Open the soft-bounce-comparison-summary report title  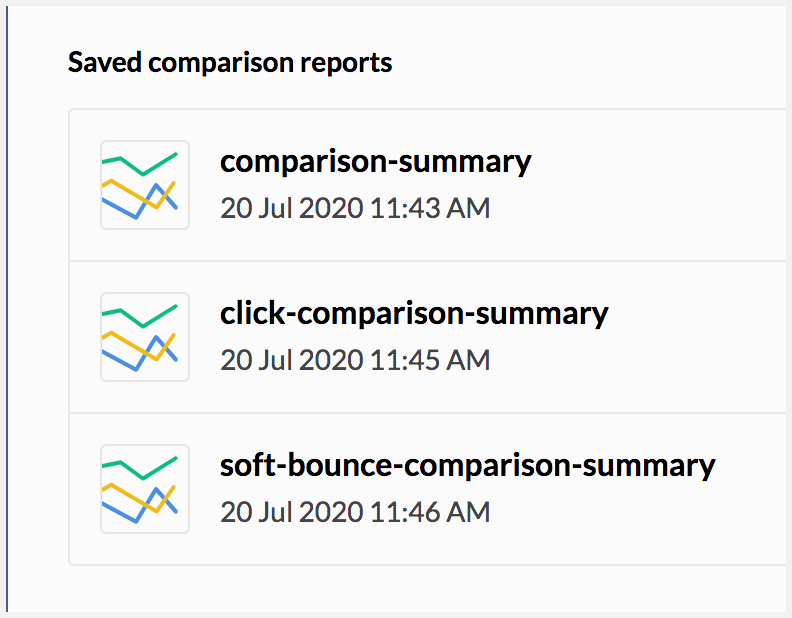(x=468, y=465)
